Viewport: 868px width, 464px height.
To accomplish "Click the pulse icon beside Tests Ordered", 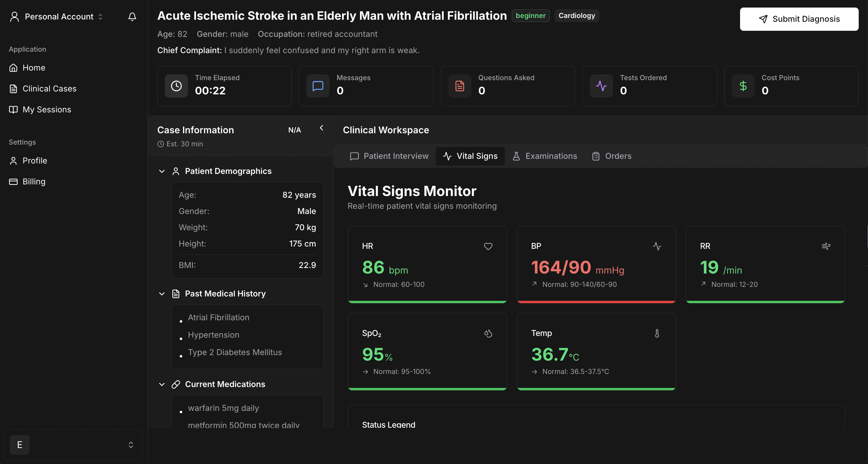I will pos(601,86).
